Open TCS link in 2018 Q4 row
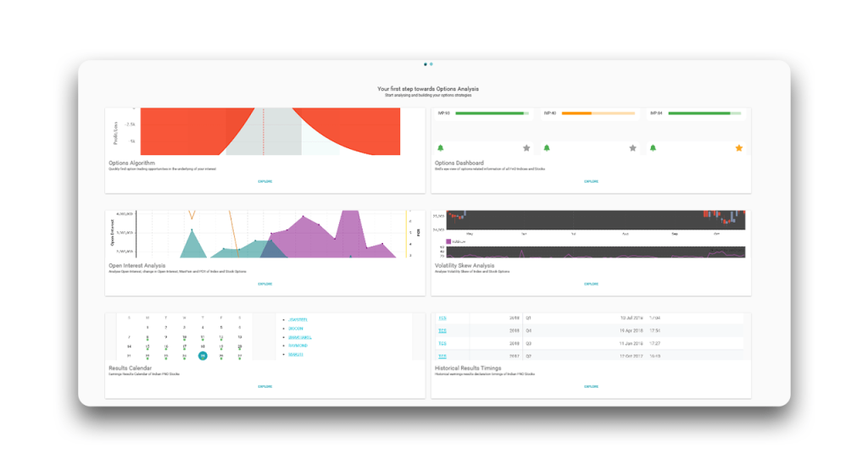The height and width of the screenshot is (459, 868). pyautogui.click(x=442, y=331)
